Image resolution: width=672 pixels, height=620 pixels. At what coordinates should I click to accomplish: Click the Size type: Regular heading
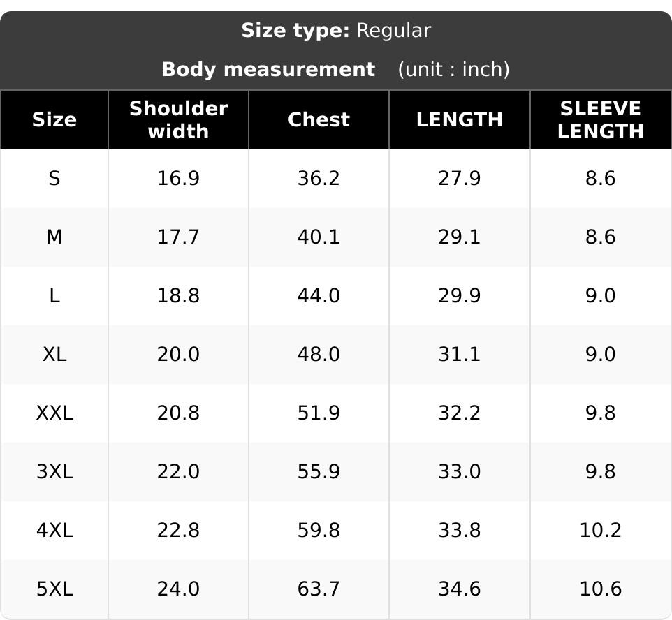[x=336, y=31]
